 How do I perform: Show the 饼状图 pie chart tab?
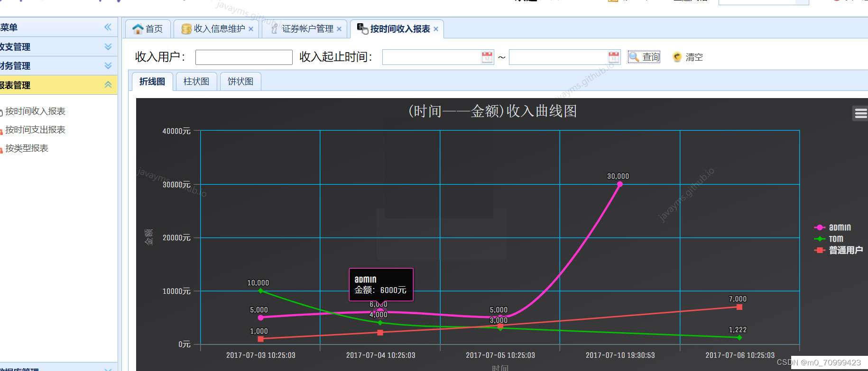[x=240, y=81]
